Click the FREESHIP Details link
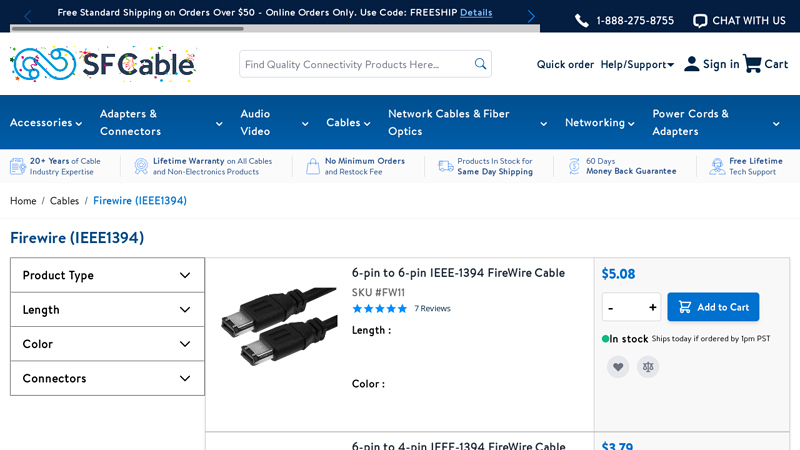800x450 pixels. 476,12
